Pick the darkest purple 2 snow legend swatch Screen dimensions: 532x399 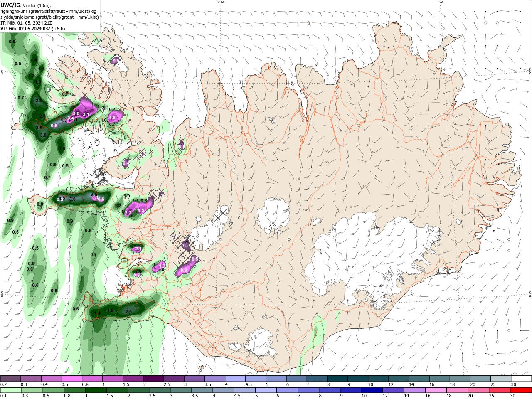(x=153, y=379)
